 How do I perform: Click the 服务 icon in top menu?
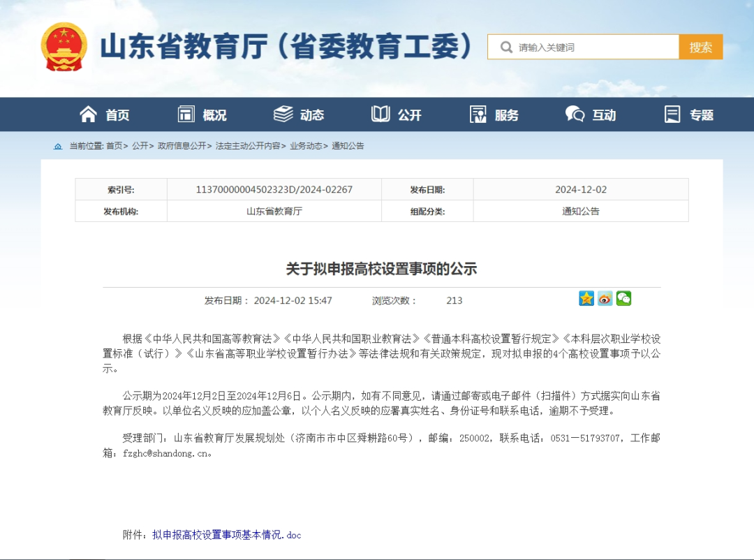[477, 114]
